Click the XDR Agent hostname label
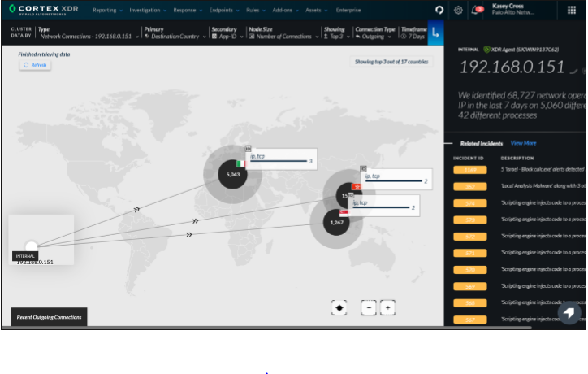This screenshot has height=374, width=588. 525,50
